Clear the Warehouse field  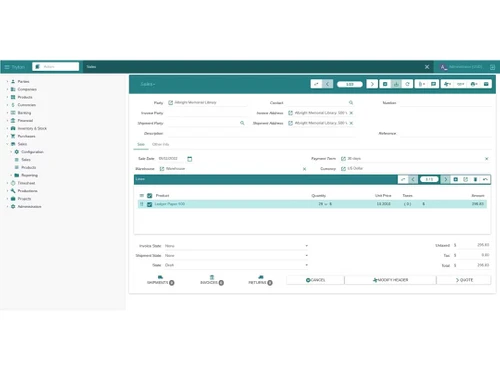tap(304, 169)
